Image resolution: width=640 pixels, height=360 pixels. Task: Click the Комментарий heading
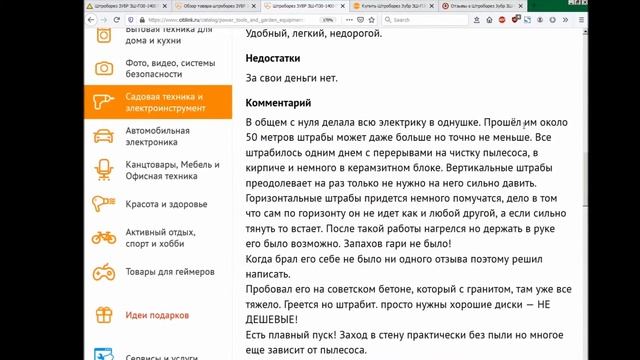(x=278, y=103)
